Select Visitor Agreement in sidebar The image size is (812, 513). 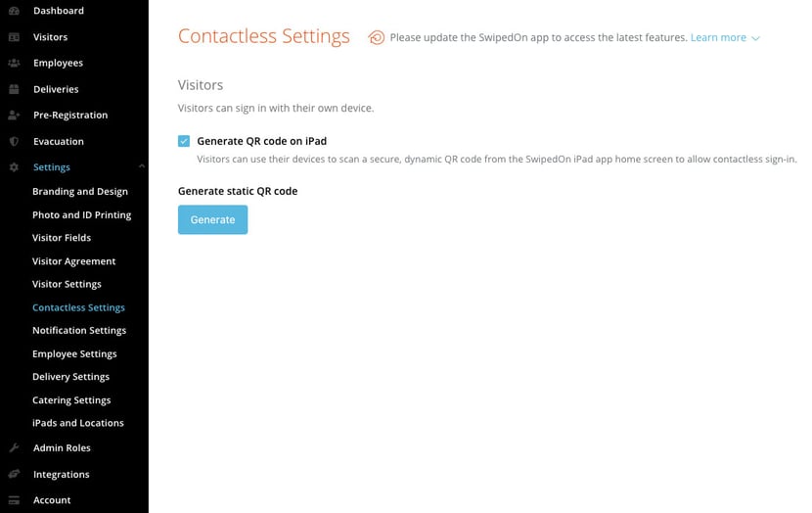tap(74, 261)
